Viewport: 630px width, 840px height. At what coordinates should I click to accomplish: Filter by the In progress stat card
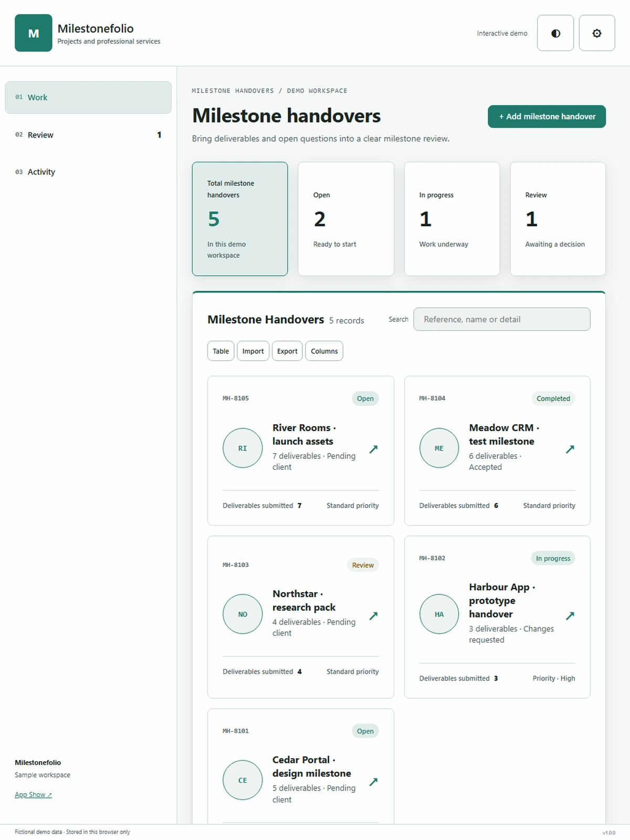[452, 219]
